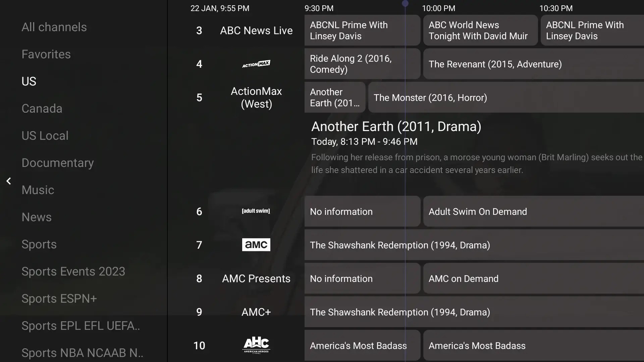Open the Documentary category
The image size is (644, 362).
tap(58, 163)
